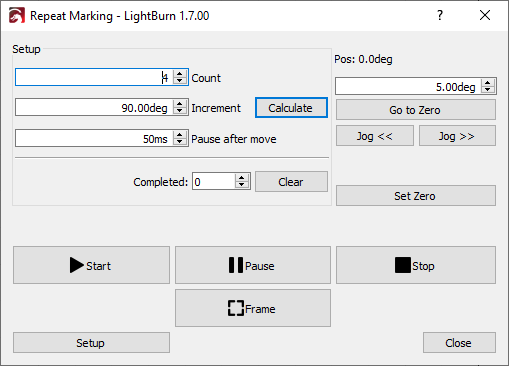
Task: Decrease jog angle with down arrow
Action: [x=488, y=90]
